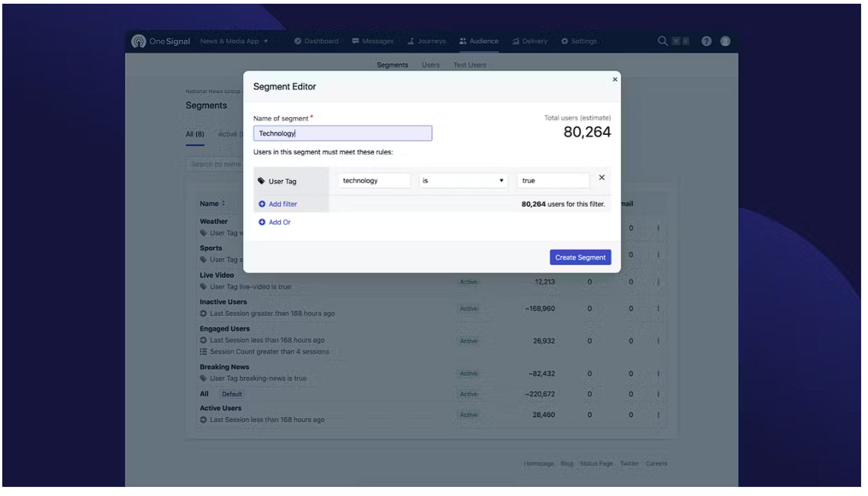Image resolution: width=868 pixels, height=496 pixels.
Task: Click the Name of segment field
Action: tap(344, 133)
